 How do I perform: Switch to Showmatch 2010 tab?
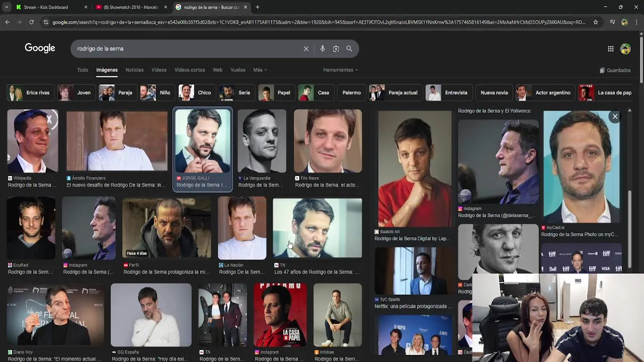131,7
